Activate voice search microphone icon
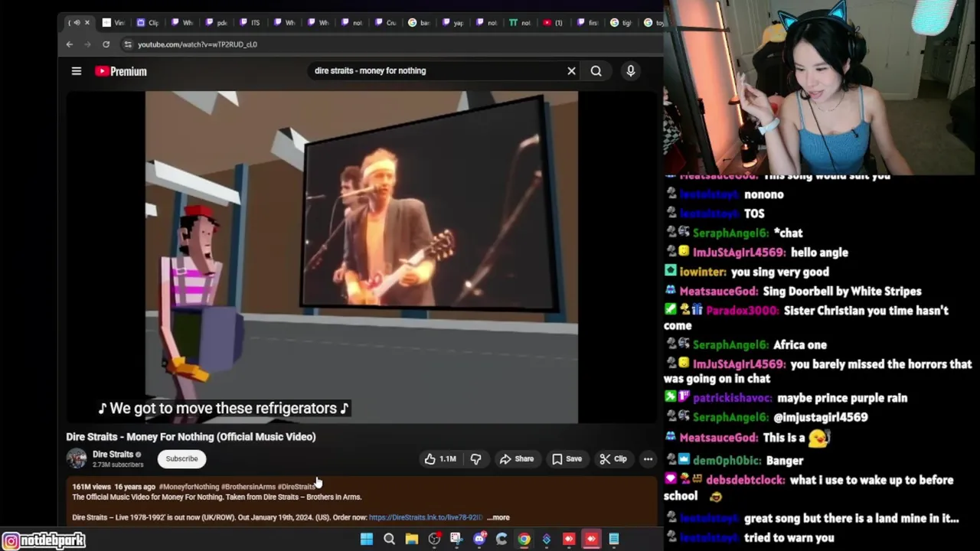Screen dimensions: 980x551 (x=630, y=71)
